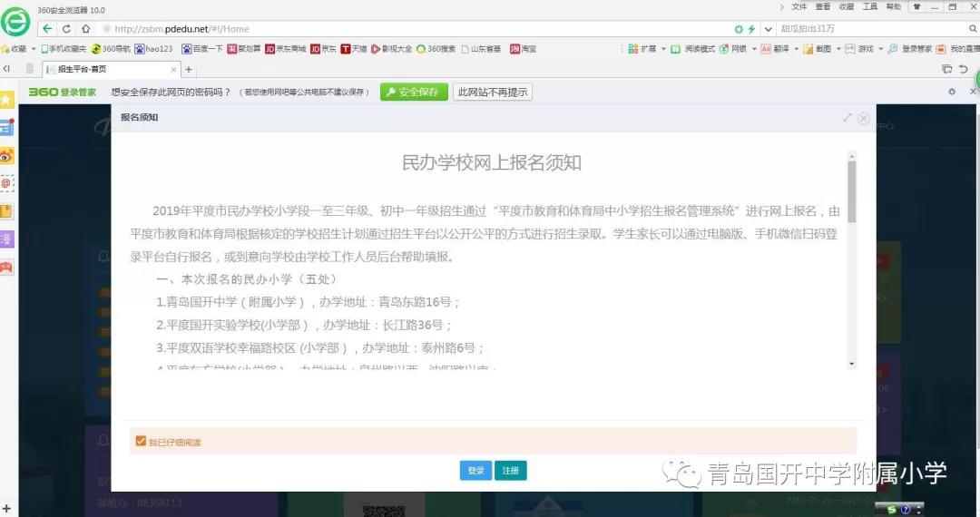Click the blue 登录 button
The width and height of the screenshot is (980, 517).
[475, 470]
